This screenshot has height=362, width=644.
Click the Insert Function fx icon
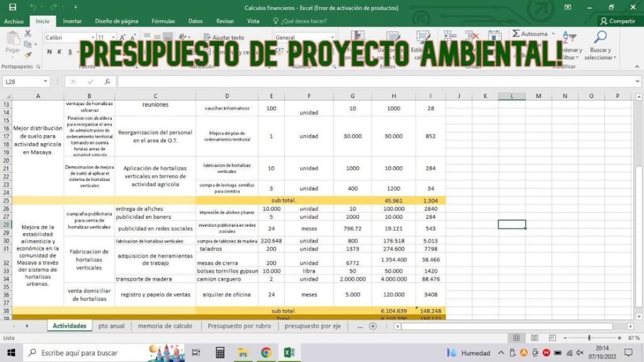pyautogui.click(x=108, y=82)
